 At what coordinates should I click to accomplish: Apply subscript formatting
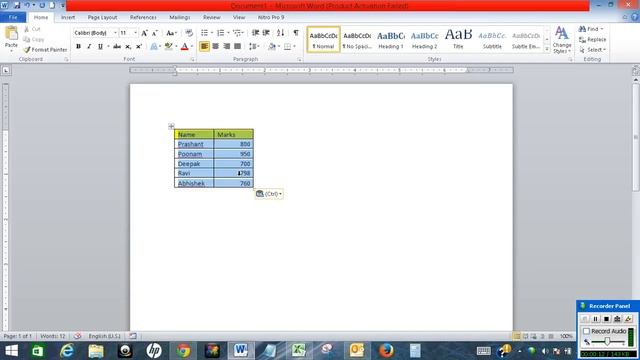point(128,47)
